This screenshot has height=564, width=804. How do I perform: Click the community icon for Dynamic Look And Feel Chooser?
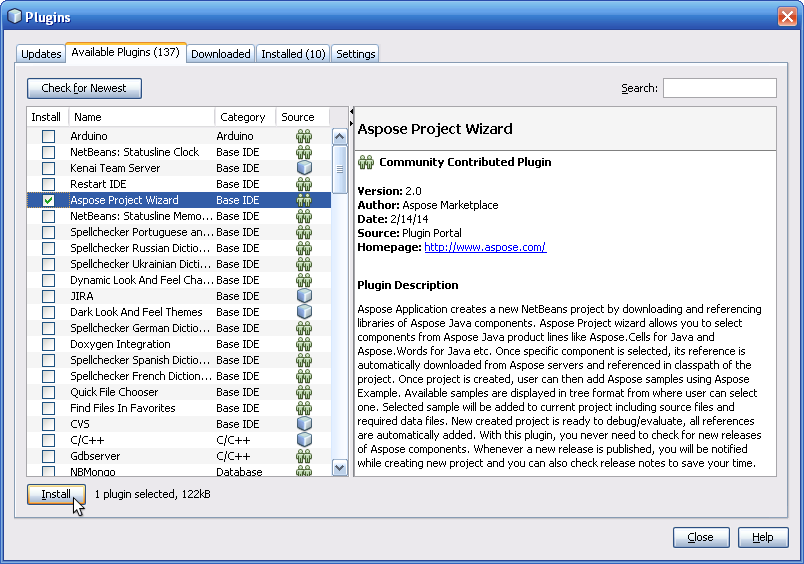click(304, 280)
